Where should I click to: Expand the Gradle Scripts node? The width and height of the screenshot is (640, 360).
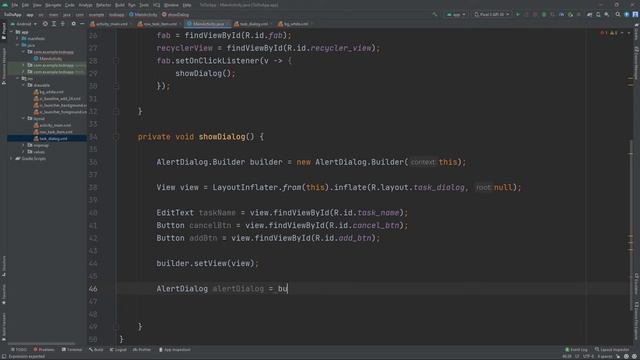pyautogui.click(x=12, y=158)
